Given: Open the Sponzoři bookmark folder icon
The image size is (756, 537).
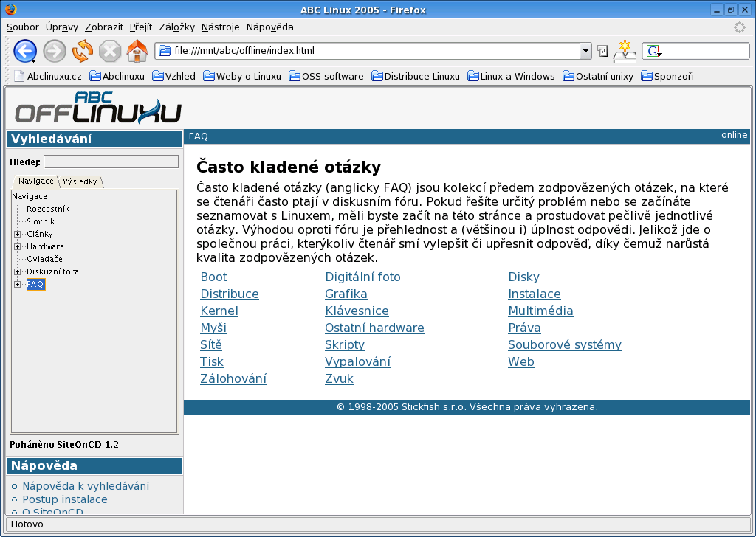Looking at the screenshot, I should click(x=647, y=76).
